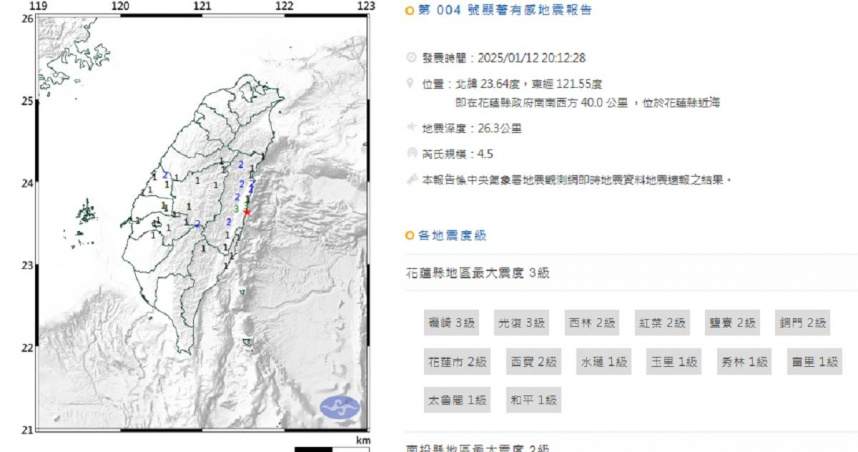Click the 芮氏規模 4.5 line
Image resolution: width=858 pixels, height=452 pixels.
tap(457, 154)
